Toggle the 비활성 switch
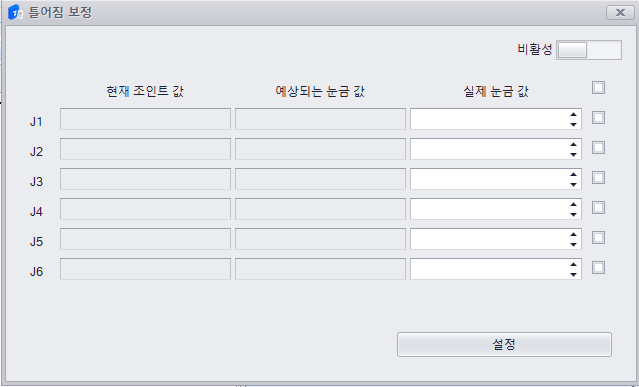The image size is (639, 387). pos(589,50)
